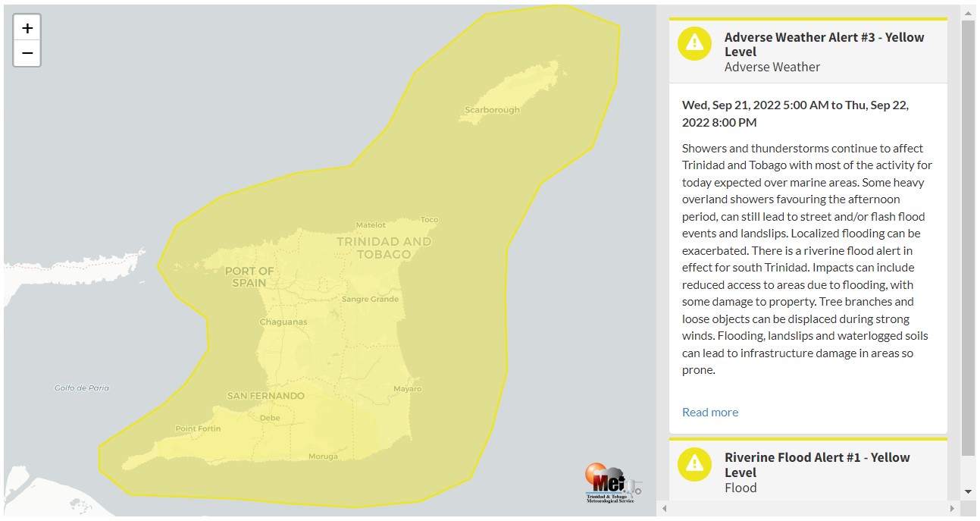Image resolution: width=980 pixels, height=521 pixels.
Task: Click the Chaguanas map label
Action: (x=283, y=322)
